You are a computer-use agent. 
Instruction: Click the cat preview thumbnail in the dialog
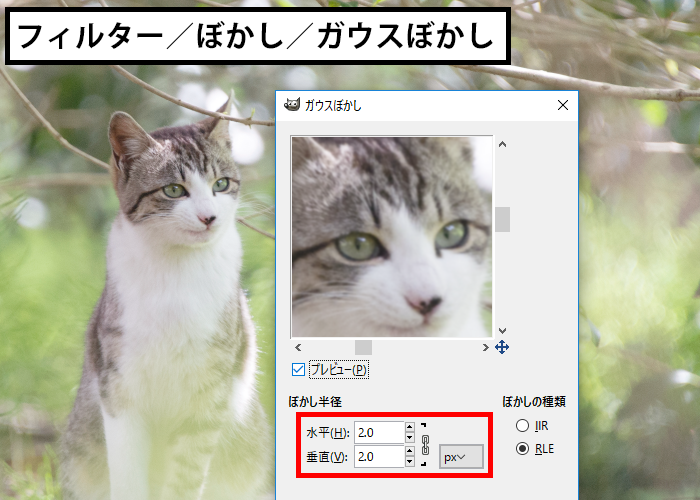[392, 237]
